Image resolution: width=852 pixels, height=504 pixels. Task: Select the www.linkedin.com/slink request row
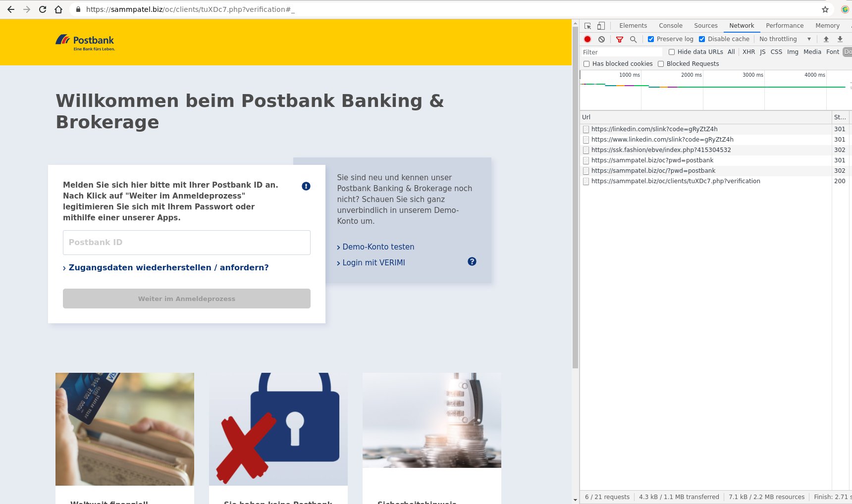715,140
